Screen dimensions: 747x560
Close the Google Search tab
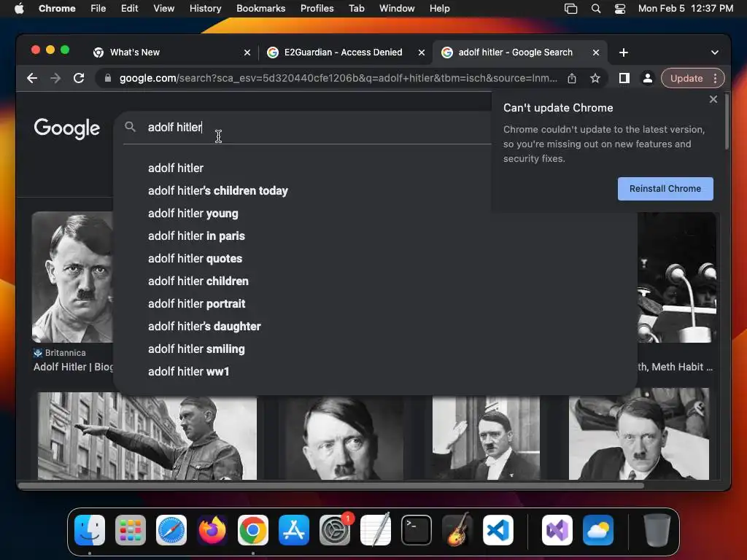[596, 52]
